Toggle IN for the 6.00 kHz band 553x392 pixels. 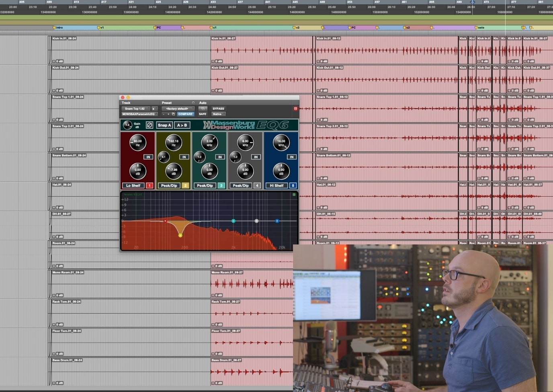pos(256,157)
